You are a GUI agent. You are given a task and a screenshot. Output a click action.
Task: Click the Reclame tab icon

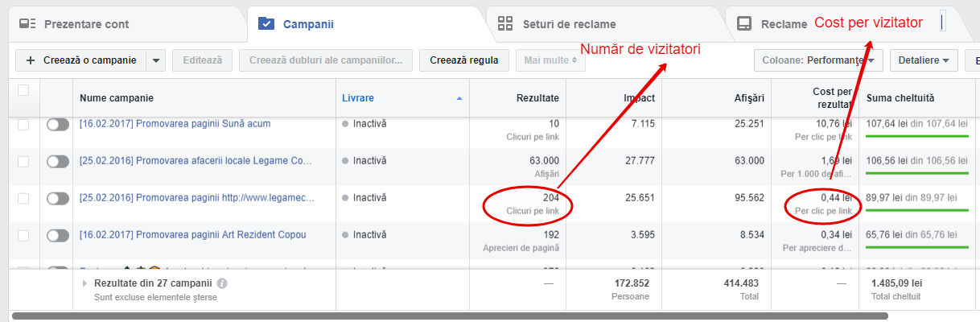(x=744, y=24)
